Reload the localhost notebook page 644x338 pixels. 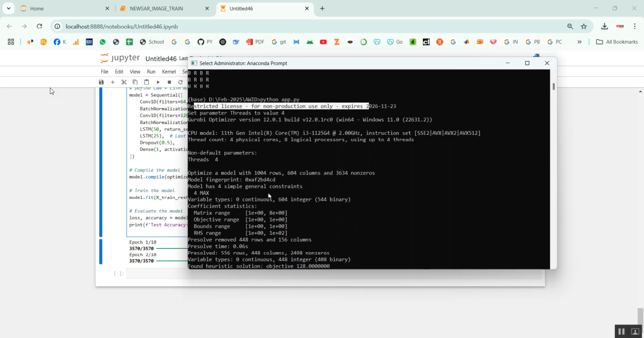[39, 26]
